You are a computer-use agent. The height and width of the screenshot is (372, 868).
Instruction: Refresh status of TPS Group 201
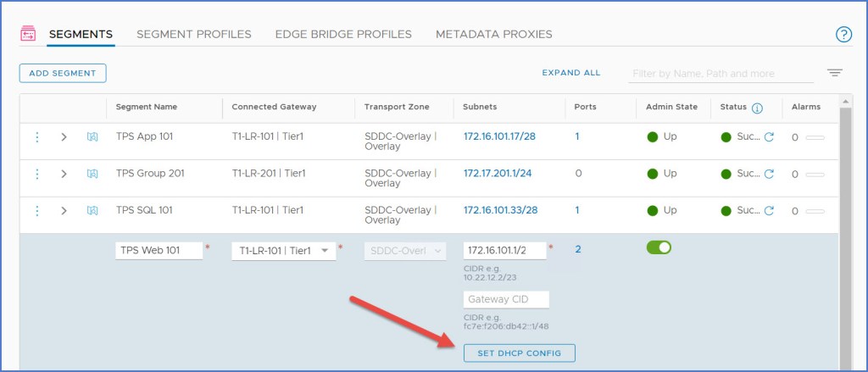pos(769,174)
